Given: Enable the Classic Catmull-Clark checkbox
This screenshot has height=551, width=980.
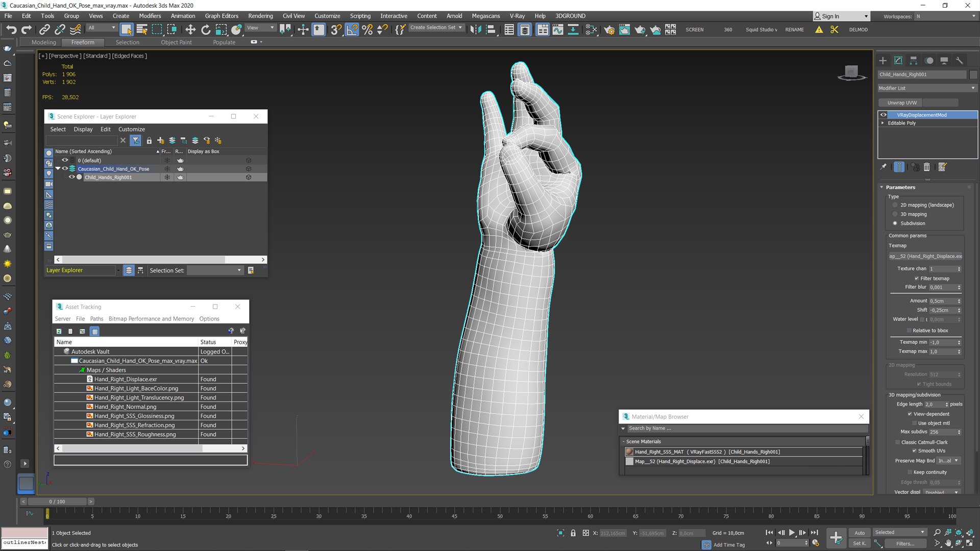Looking at the screenshot, I should coord(897,442).
